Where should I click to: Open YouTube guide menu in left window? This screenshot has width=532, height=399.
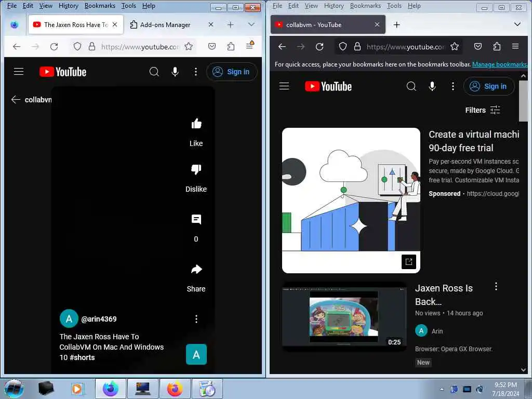click(x=19, y=72)
